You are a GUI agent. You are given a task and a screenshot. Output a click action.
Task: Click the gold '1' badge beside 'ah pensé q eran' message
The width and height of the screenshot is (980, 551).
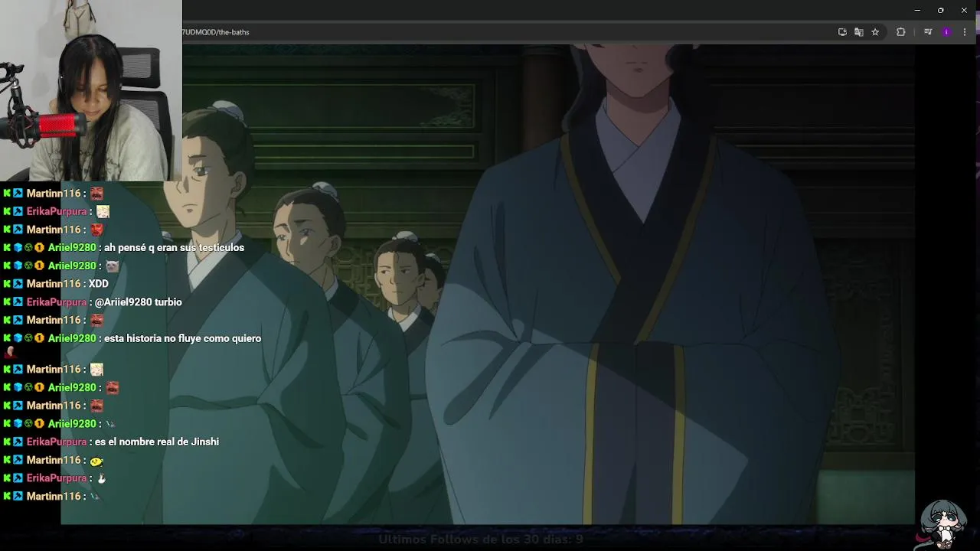click(39, 248)
